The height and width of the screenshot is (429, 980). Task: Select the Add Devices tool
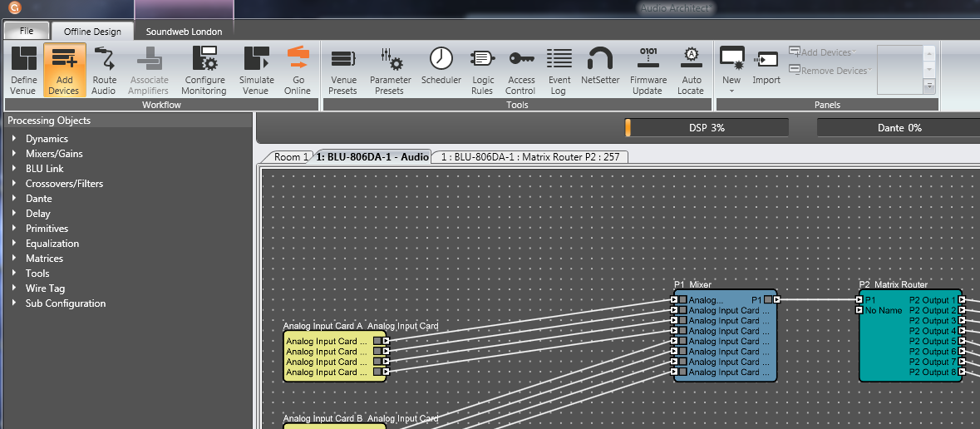point(64,71)
